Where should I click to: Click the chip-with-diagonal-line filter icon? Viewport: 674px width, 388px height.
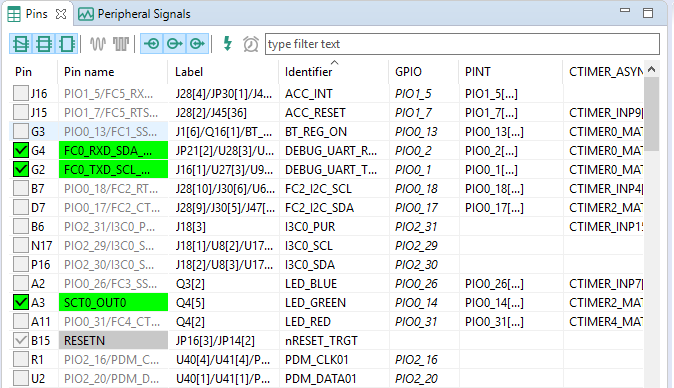point(21,44)
